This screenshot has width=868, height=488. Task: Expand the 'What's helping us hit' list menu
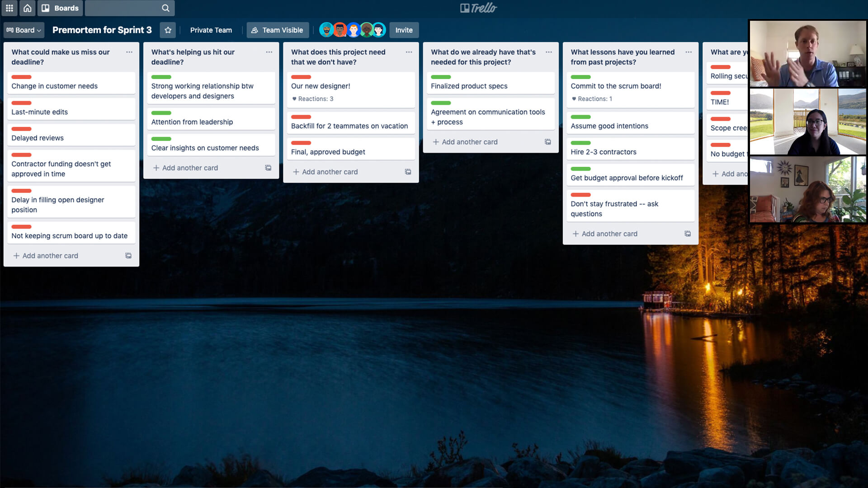(x=269, y=52)
